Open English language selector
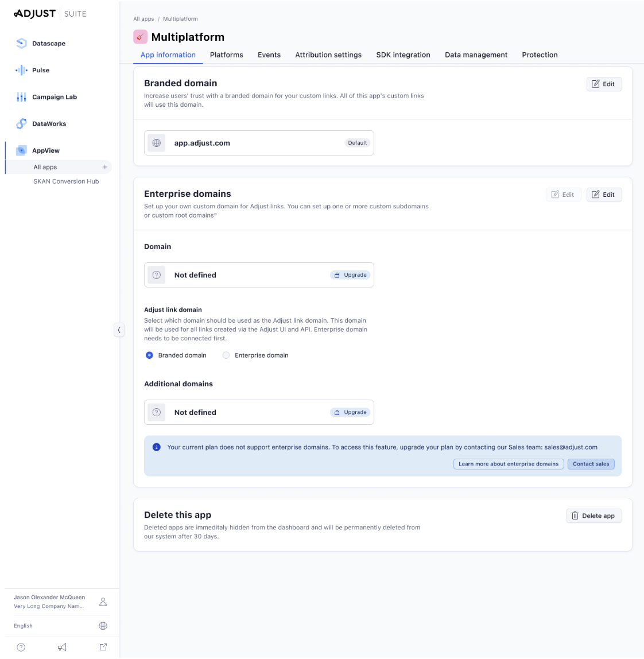 pos(60,626)
